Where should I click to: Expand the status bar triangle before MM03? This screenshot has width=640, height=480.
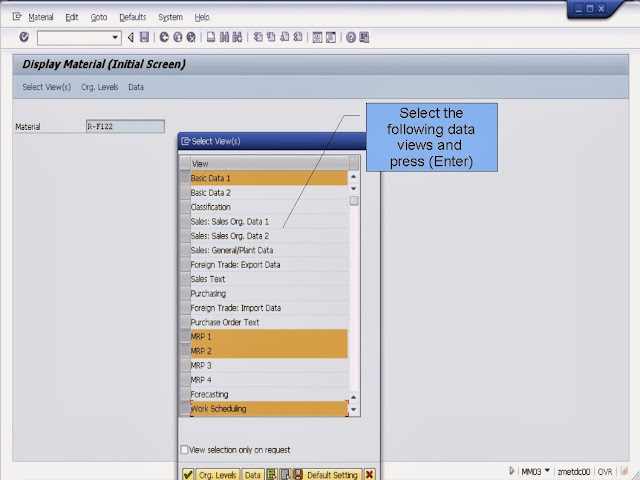(512, 471)
